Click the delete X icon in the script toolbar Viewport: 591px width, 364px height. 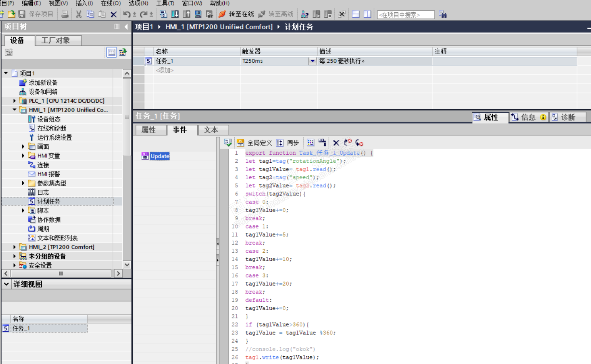336,143
